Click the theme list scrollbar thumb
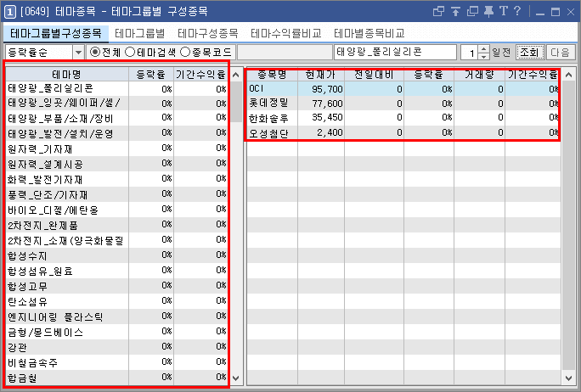581x392 pixels. (236, 102)
